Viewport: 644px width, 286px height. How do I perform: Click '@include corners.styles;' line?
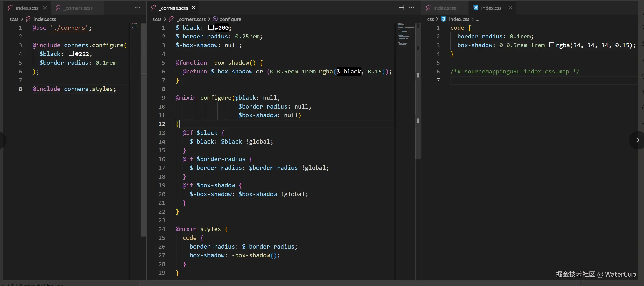[74, 89]
